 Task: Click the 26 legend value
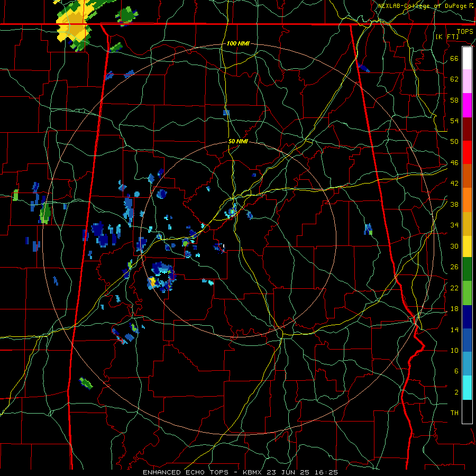[454, 267]
